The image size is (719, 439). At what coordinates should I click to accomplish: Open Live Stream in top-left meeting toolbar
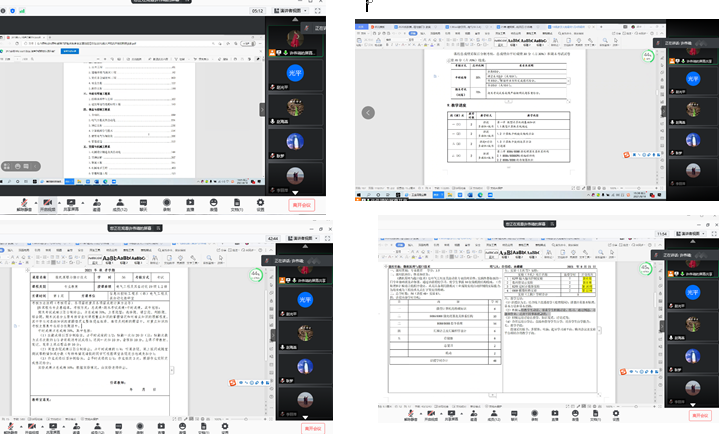pyautogui.click(x=190, y=202)
